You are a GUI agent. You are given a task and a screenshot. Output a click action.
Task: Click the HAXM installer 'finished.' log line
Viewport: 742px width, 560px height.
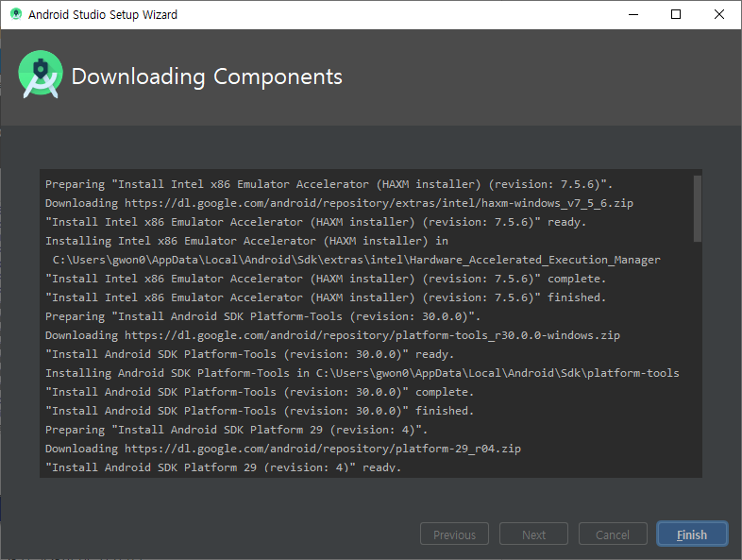click(x=326, y=297)
